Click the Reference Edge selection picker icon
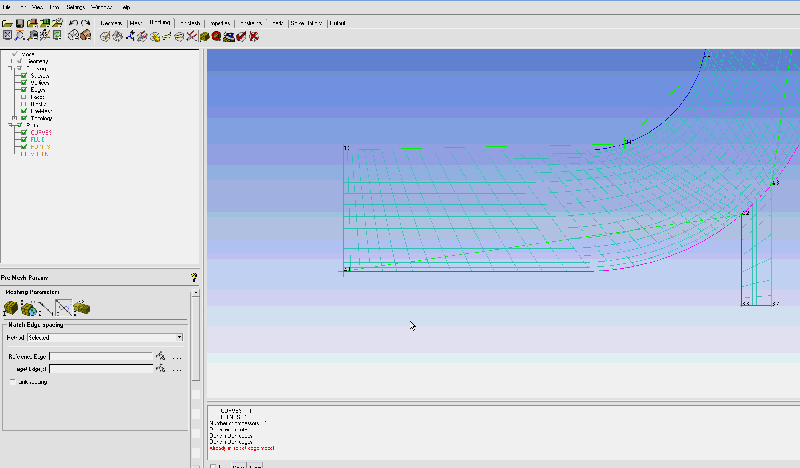The image size is (800, 468). pyautogui.click(x=159, y=356)
